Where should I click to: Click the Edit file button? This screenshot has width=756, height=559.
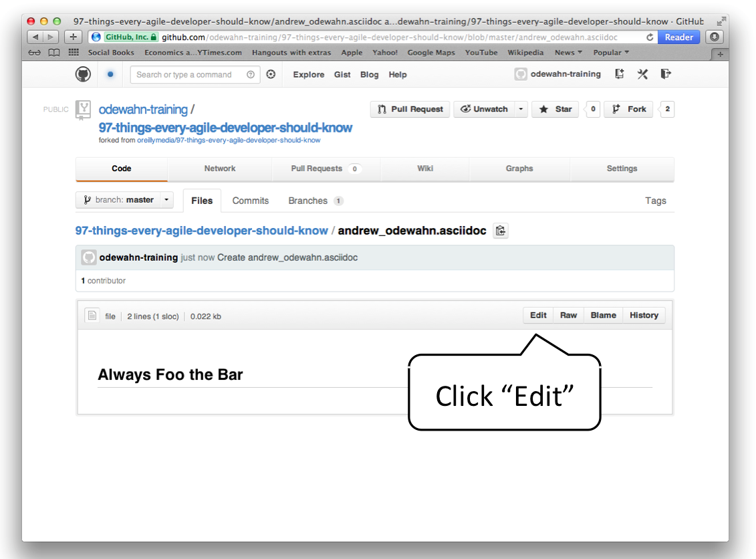pos(538,315)
